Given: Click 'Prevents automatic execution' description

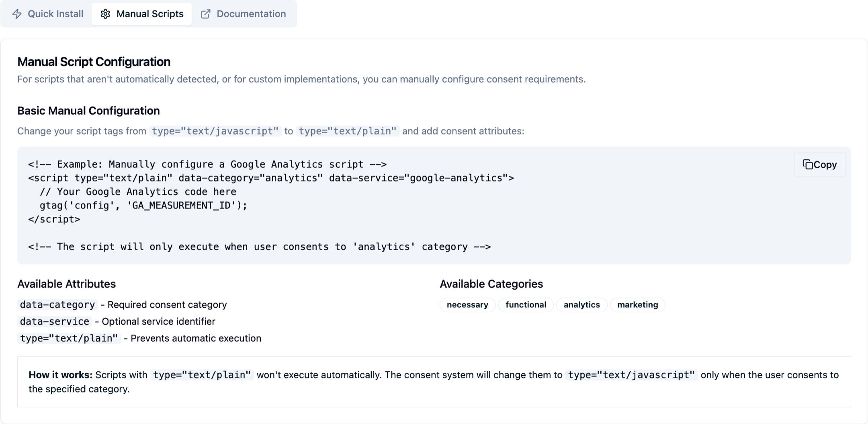Looking at the screenshot, I should pyautogui.click(x=196, y=338).
